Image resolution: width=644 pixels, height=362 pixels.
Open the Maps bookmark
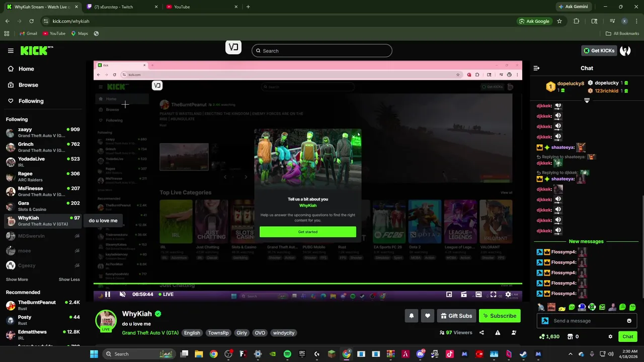[79, 34]
